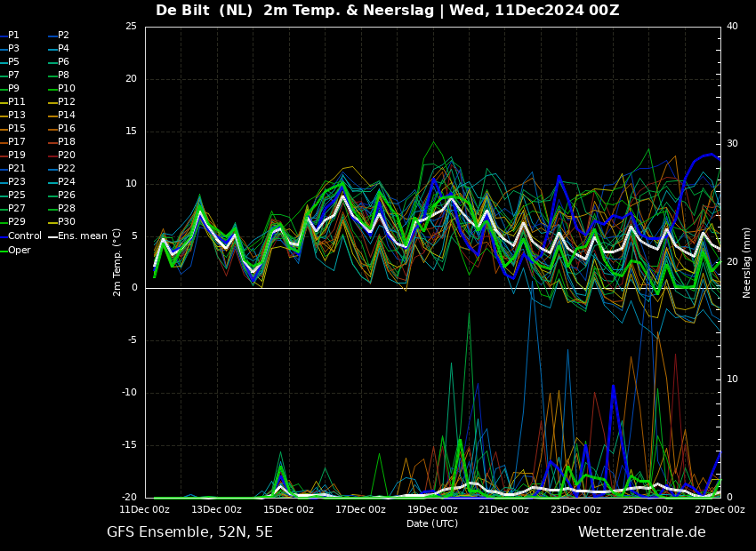Select the P21 legend label
The image size is (756, 551).
(12, 168)
